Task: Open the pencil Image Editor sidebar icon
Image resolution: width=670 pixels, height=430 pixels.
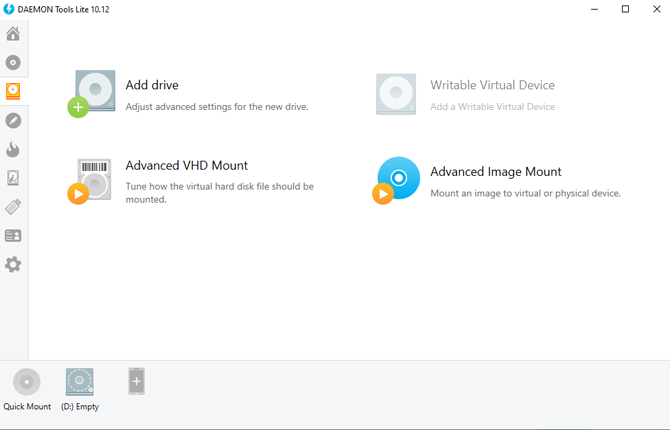Action: 13,121
